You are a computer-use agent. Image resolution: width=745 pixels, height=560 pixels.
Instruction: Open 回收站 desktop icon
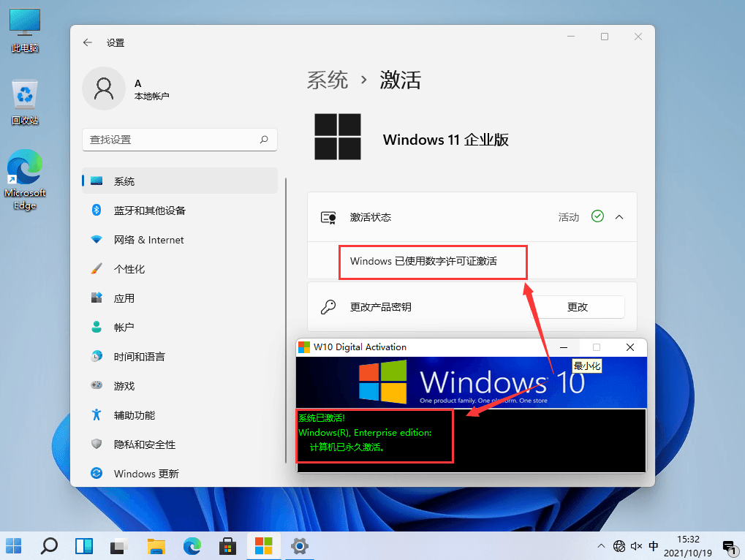25,102
